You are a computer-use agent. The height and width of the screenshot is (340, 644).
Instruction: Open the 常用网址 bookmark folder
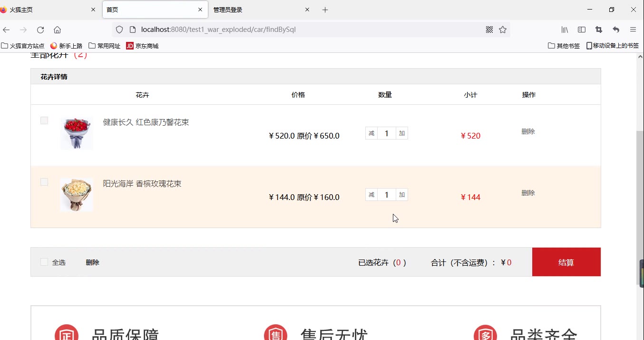click(105, 46)
